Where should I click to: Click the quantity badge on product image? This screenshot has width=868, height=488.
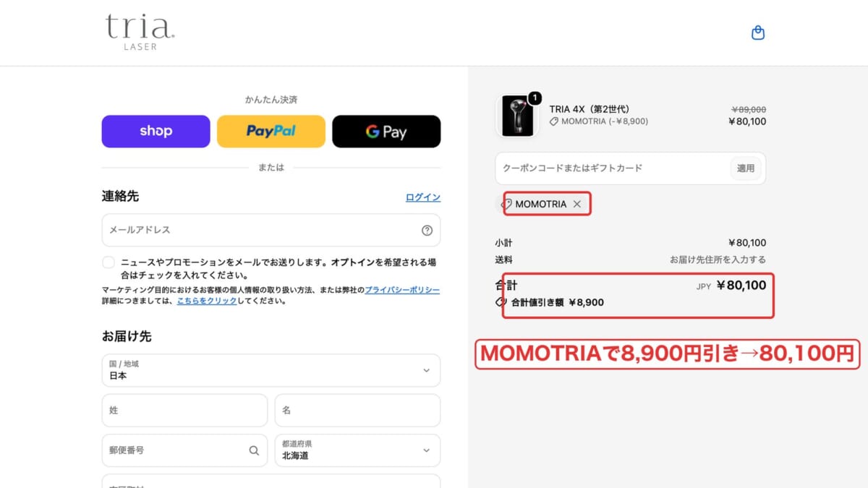click(x=535, y=98)
